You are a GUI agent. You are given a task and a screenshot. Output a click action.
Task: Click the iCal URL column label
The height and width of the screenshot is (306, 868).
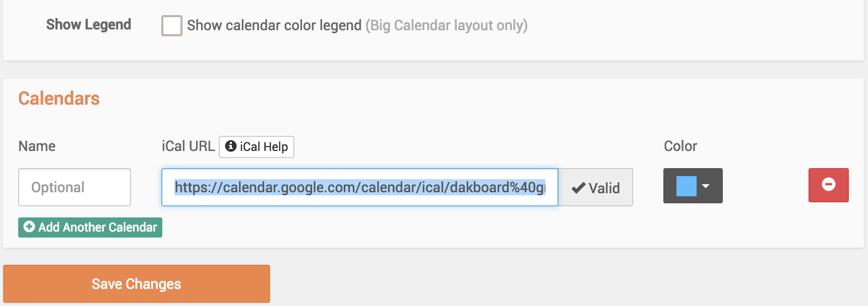[x=188, y=146]
